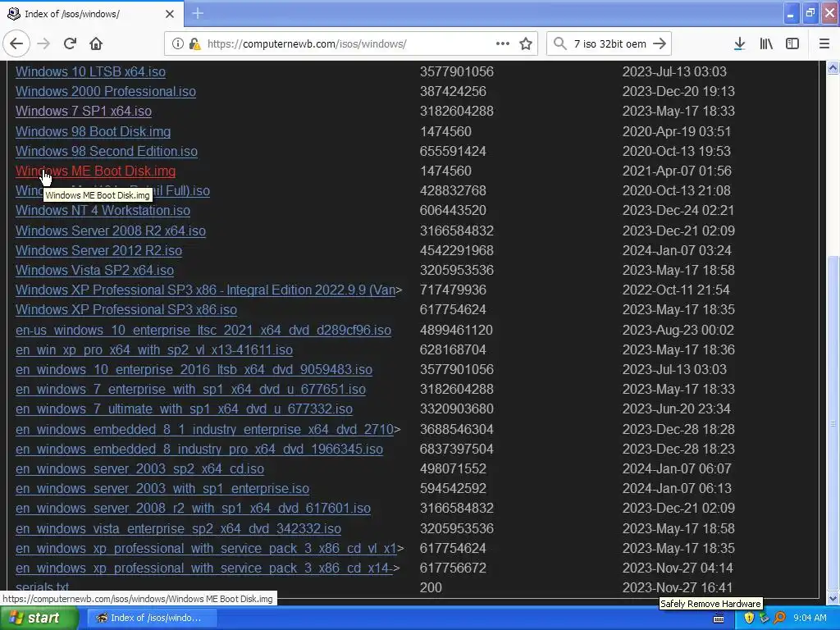Submit search with the arrow button
This screenshot has height=630, width=840.
(x=660, y=44)
